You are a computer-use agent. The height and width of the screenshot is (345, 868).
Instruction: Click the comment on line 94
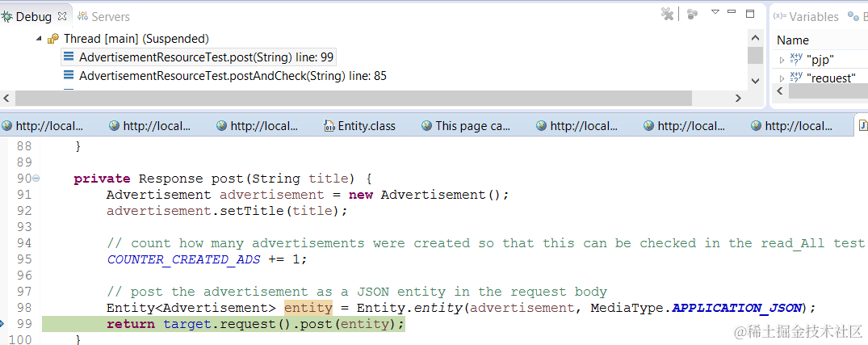point(486,243)
